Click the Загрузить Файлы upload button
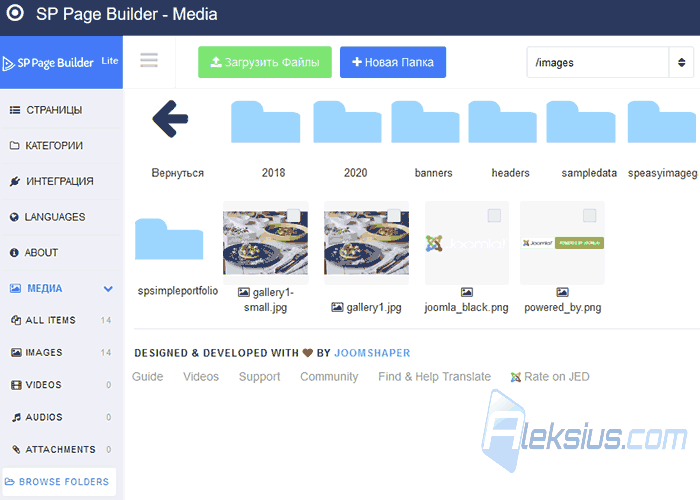This screenshot has height=500, width=700. click(x=265, y=62)
